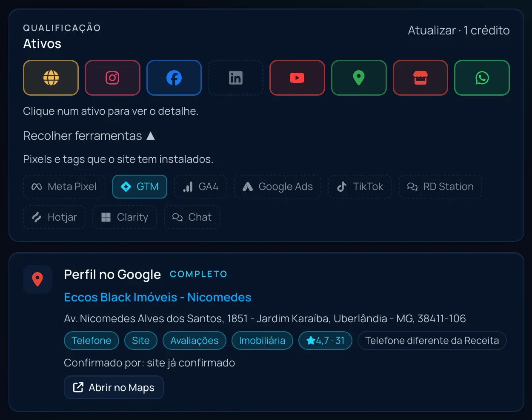This screenshot has width=532, height=420.
Task: Select the Clarity tag chip
Action: (125, 217)
